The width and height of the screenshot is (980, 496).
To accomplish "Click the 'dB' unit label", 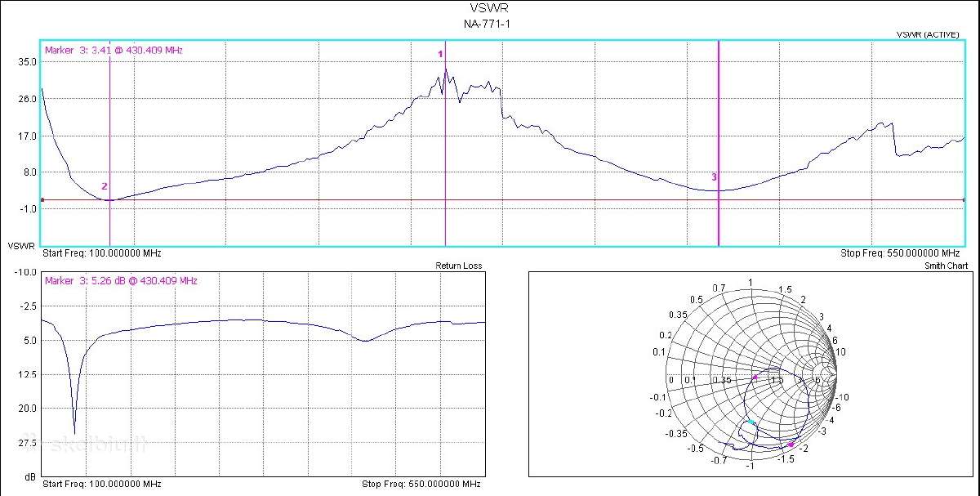I will coord(30,476).
